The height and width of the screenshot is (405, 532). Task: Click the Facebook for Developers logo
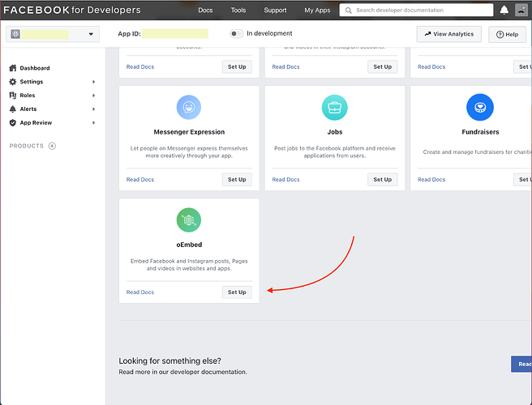(x=72, y=10)
